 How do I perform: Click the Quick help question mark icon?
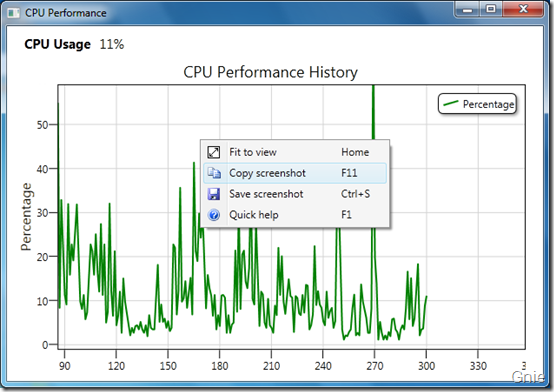click(x=214, y=215)
